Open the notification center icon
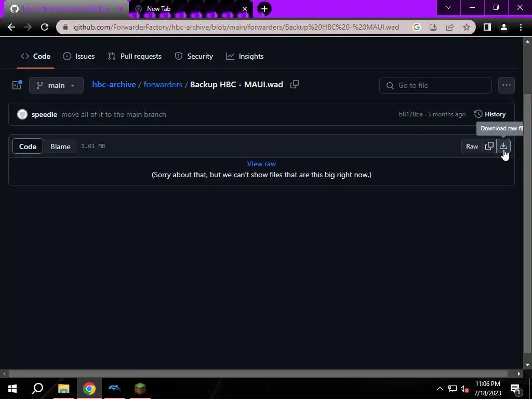 tap(516, 389)
